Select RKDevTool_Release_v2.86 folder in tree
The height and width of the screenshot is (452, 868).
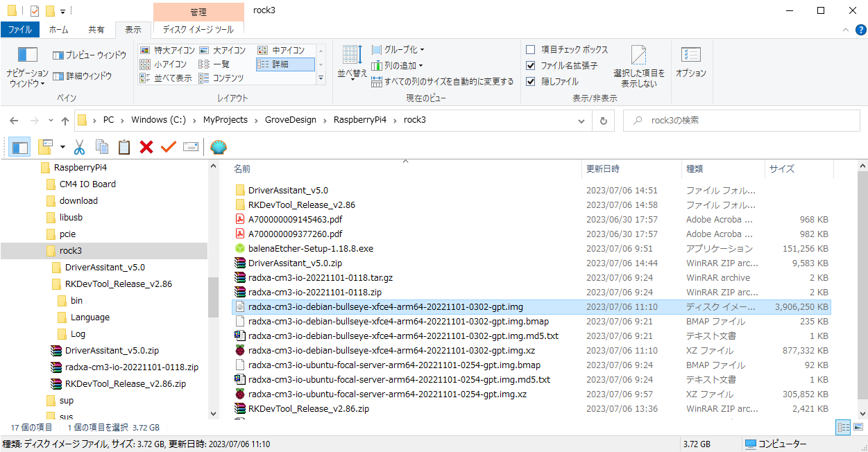[118, 284]
